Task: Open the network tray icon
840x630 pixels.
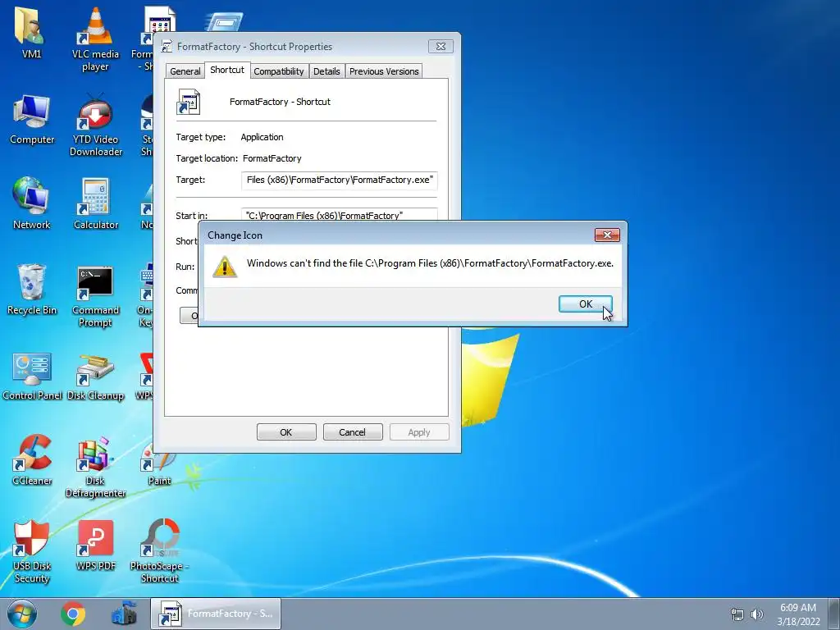Action: (737, 614)
